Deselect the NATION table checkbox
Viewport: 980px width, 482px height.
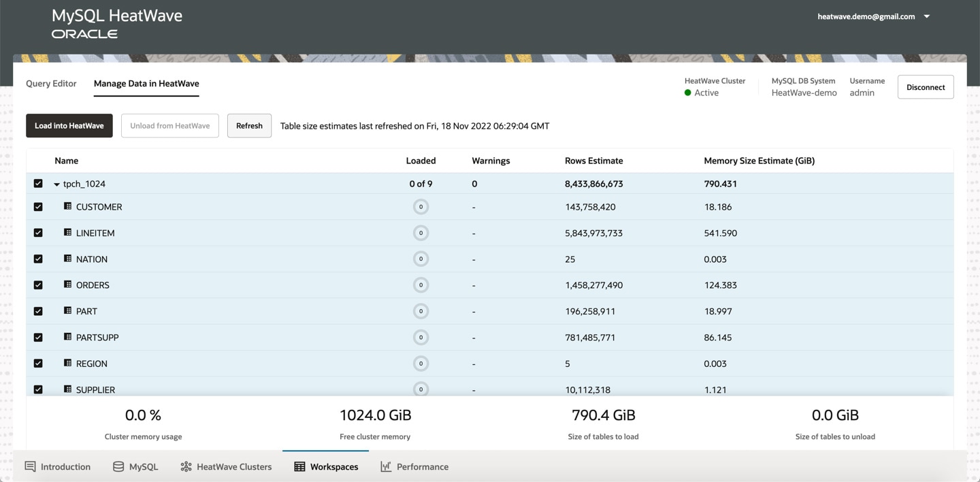coord(38,259)
